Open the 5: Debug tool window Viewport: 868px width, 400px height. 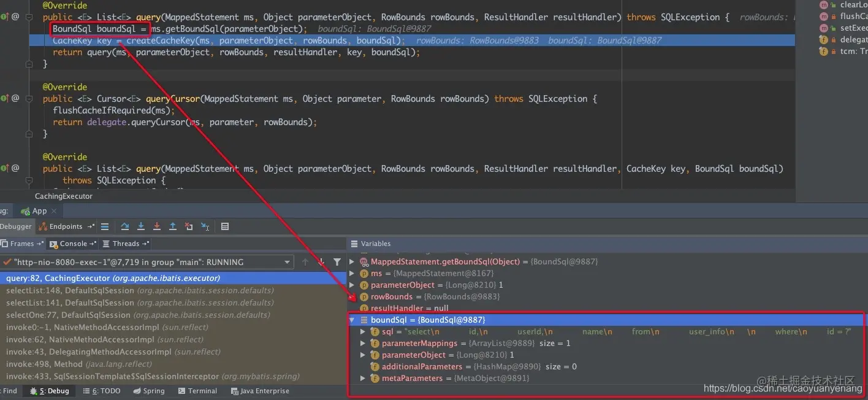(x=49, y=391)
